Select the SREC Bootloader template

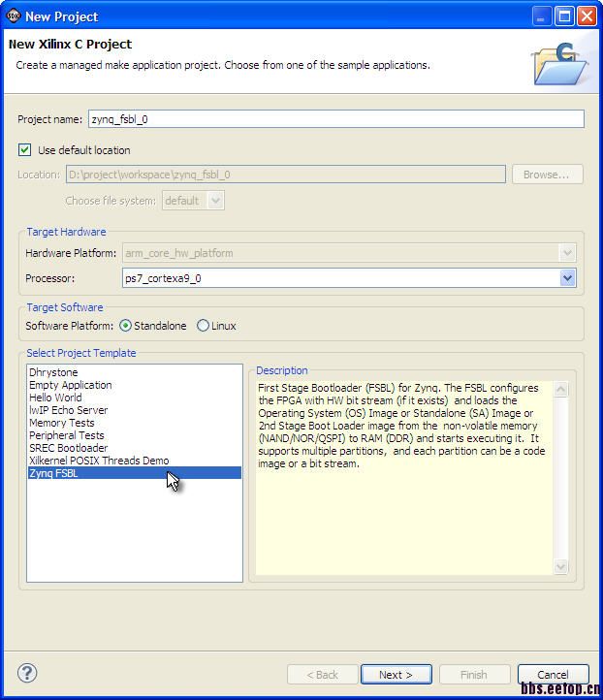pos(135,448)
